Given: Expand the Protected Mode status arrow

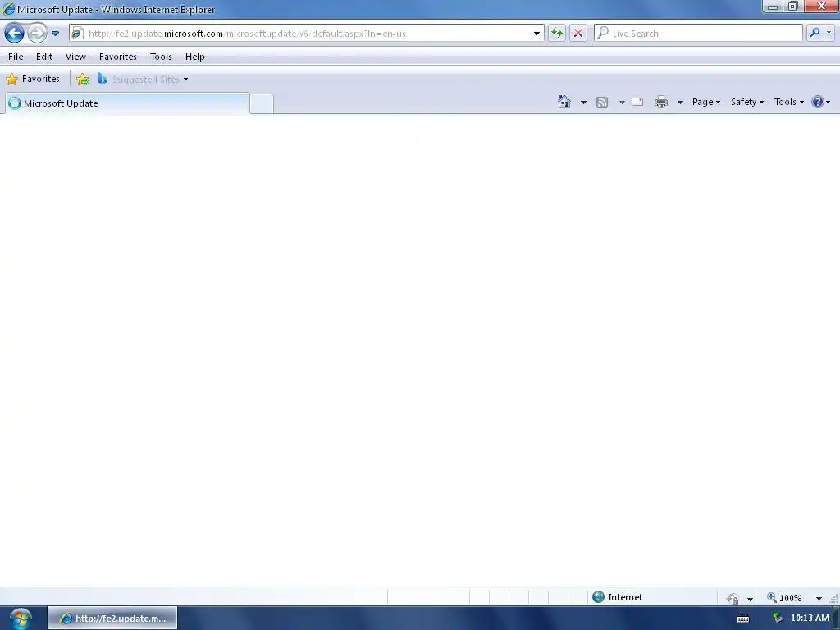Looking at the screenshot, I should (x=750, y=599).
